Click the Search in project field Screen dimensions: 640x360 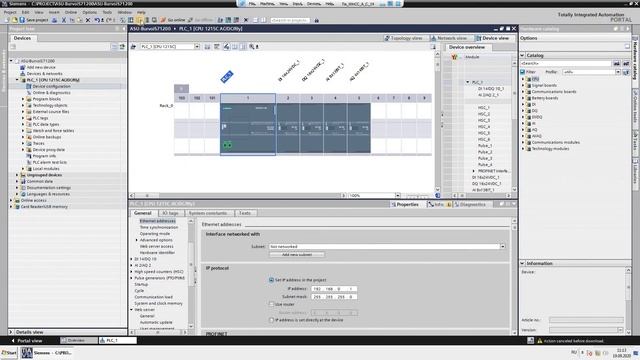pos(290,20)
